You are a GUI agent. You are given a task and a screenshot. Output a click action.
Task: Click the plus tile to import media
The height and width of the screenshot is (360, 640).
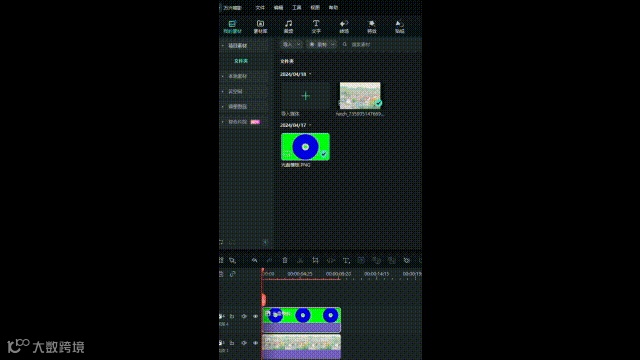(305, 96)
